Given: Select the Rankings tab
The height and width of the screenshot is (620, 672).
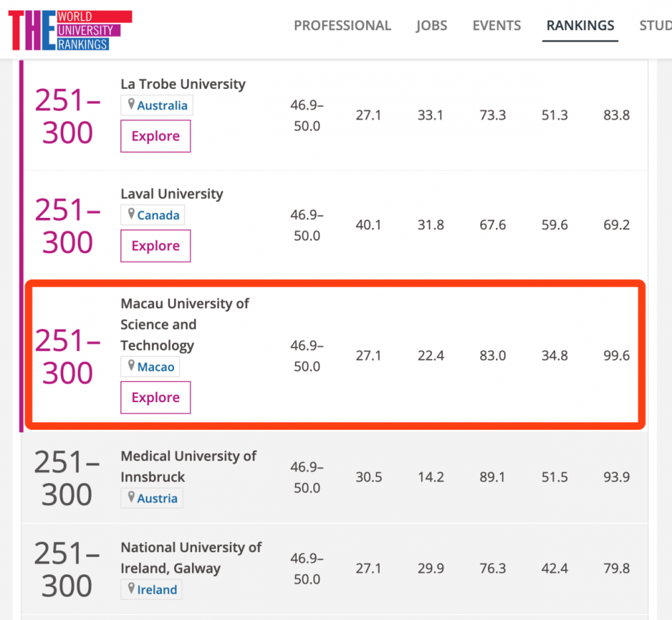Looking at the screenshot, I should [x=581, y=26].
